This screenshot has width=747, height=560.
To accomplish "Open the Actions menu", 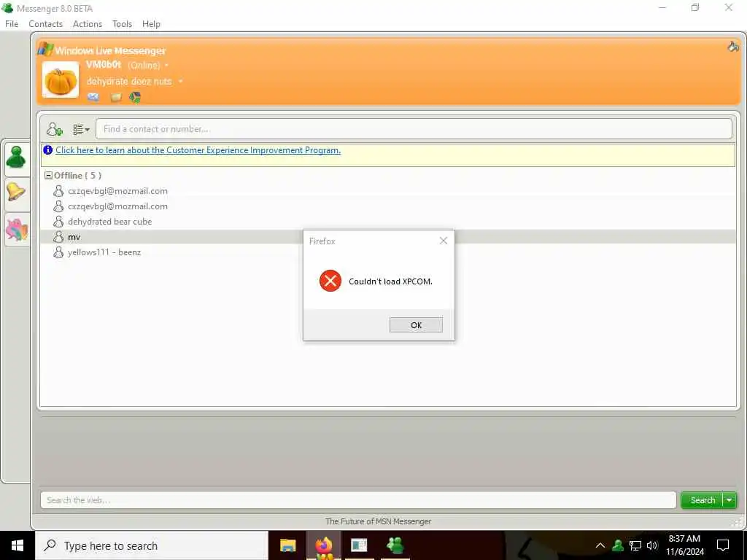I will click(x=88, y=24).
